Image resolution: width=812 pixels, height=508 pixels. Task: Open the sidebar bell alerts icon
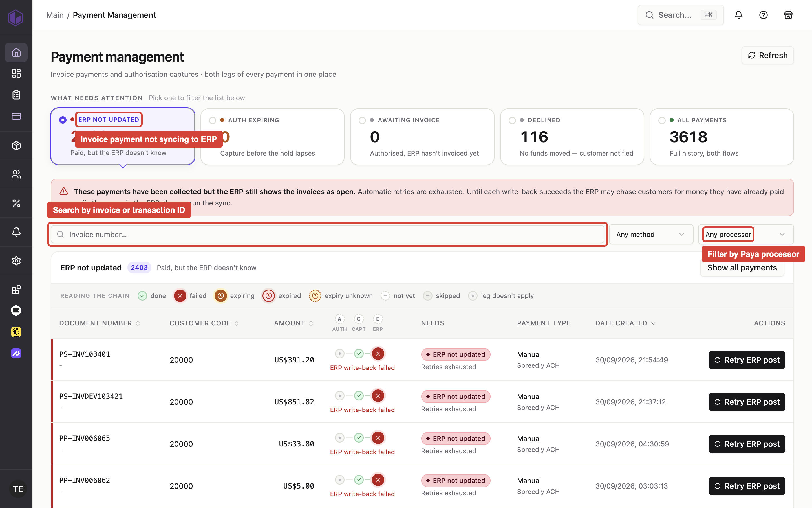click(16, 232)
